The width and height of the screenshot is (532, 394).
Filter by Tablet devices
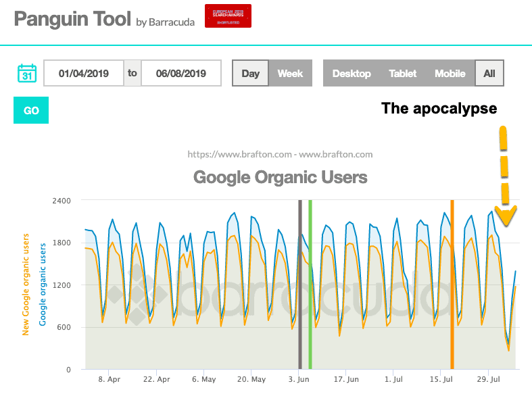(x=402, y=73)
